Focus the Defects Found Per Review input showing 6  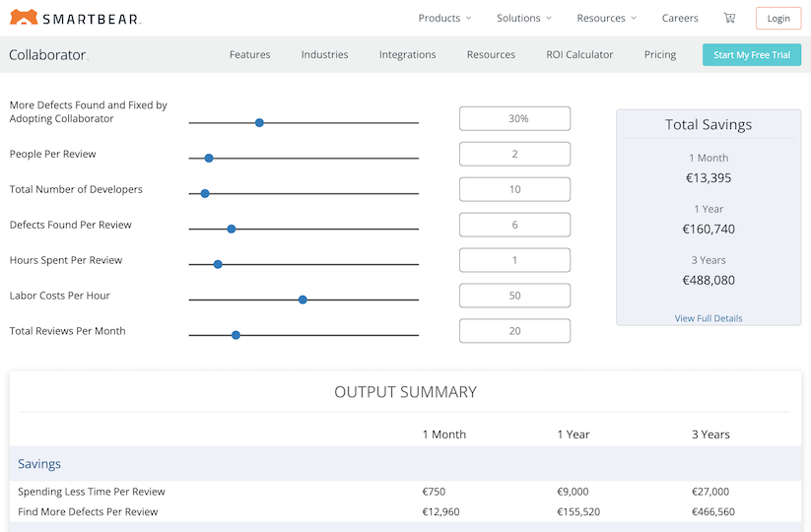pyautogui.click(x=514, y=225)
